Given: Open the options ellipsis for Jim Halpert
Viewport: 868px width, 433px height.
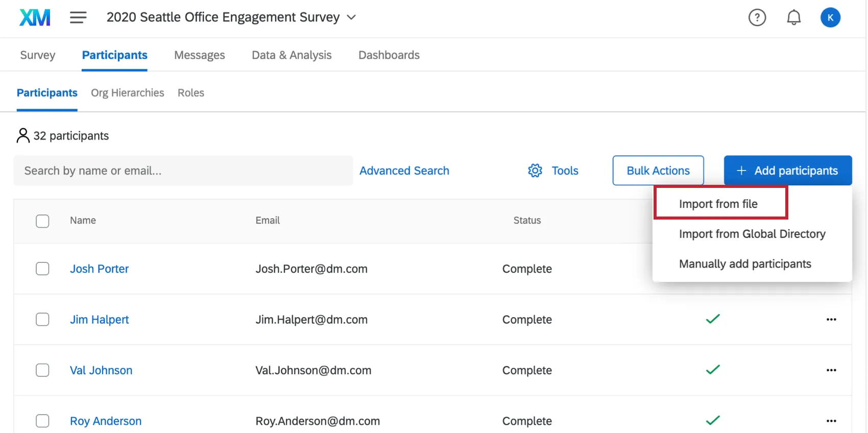Looking at the screenshot, I should (x=831, y=320).
